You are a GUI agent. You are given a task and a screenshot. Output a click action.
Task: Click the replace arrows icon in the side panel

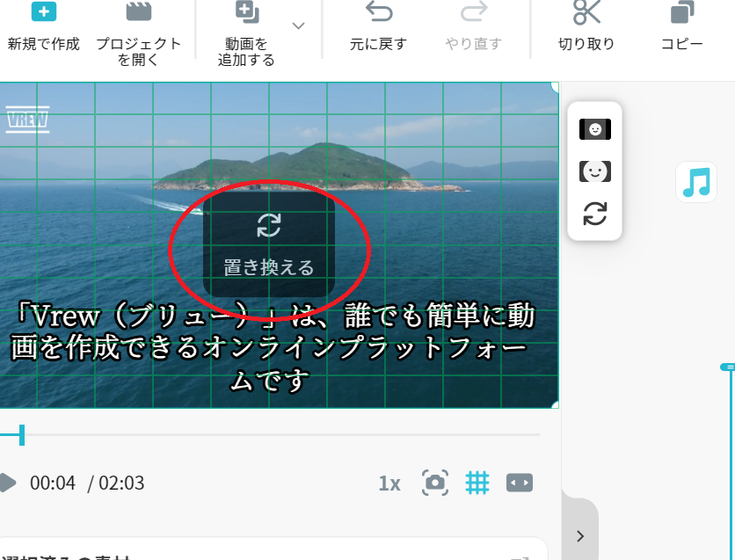[x=595, y=214]
